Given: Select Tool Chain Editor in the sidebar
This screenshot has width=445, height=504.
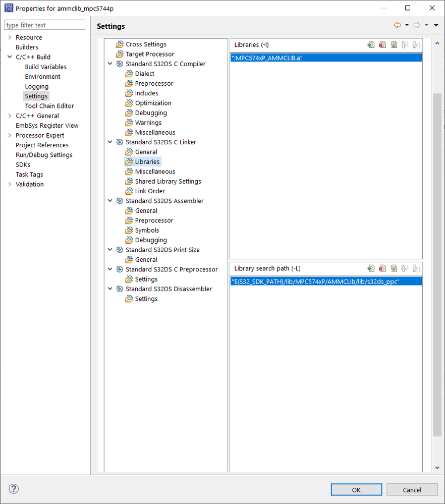Looking at the screenshot, I should coord(49,106).
